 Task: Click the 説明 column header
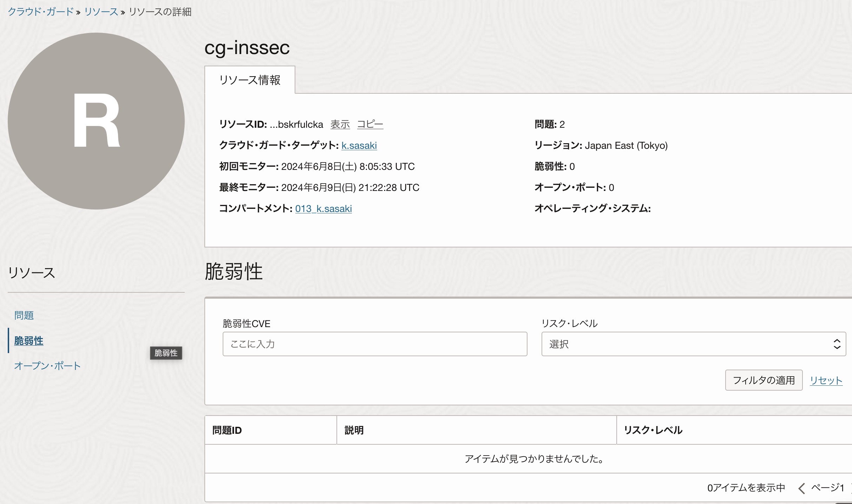[x=354, y=430]
